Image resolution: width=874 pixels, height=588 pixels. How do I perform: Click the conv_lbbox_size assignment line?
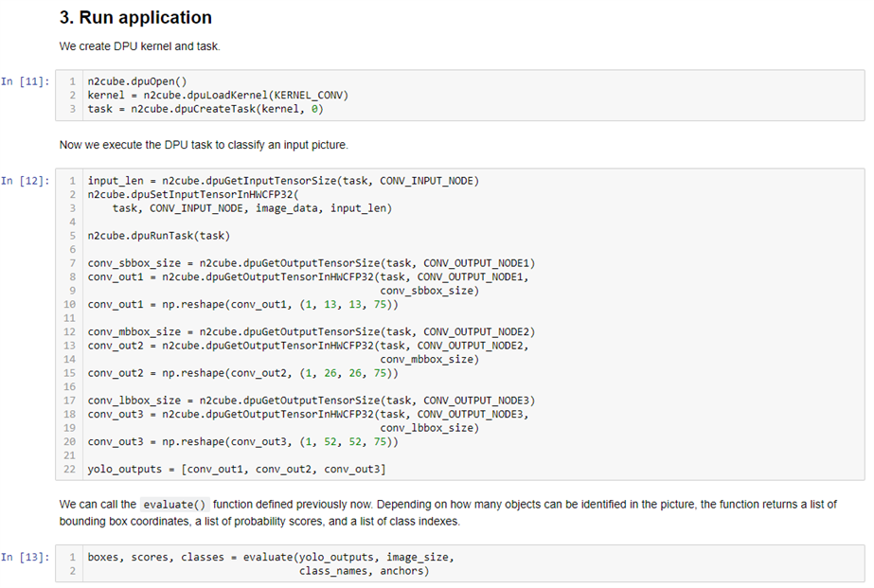coord(312,401)
